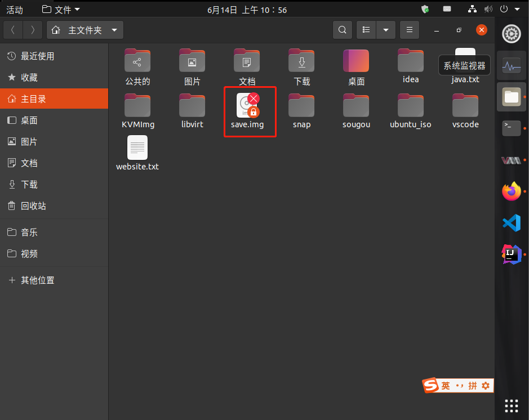Viewport: 529px width, 420px height.
Task: Toggle 英 English mode in Sogou bar
Action: click(446, 386)
